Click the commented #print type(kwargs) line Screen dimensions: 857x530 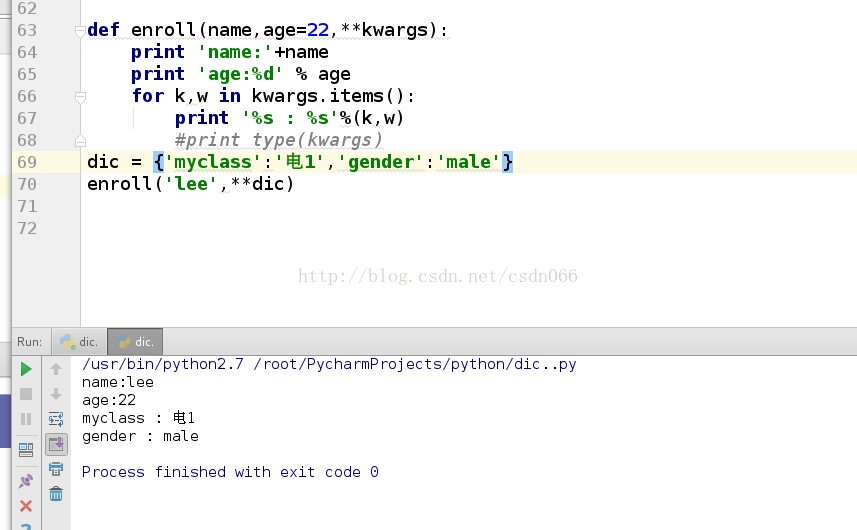[x=278, y=140]
